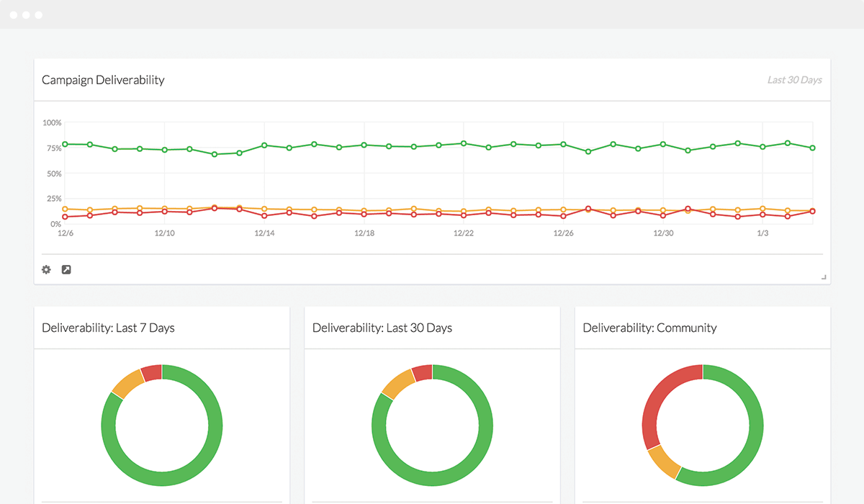Click the 12/22 date label on x-axis
864x504 pixels.
point(463,233)
